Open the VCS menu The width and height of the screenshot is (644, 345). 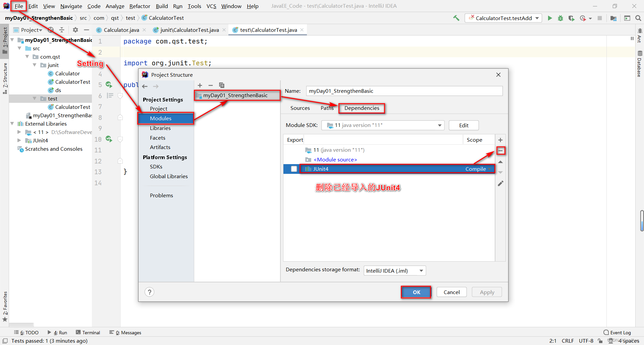(x=211, y=6)
